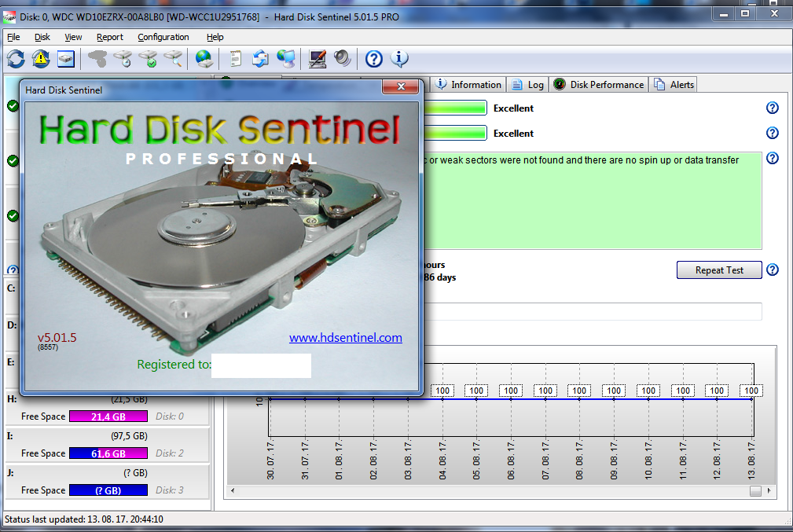Click the Disk Performance tab's gauge icon

click(x=560, y=84)
